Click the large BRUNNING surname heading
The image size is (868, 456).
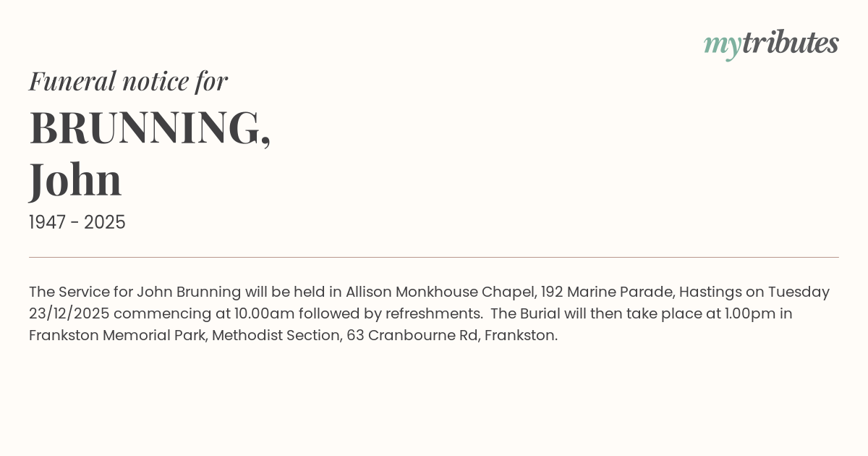(149, 128)
